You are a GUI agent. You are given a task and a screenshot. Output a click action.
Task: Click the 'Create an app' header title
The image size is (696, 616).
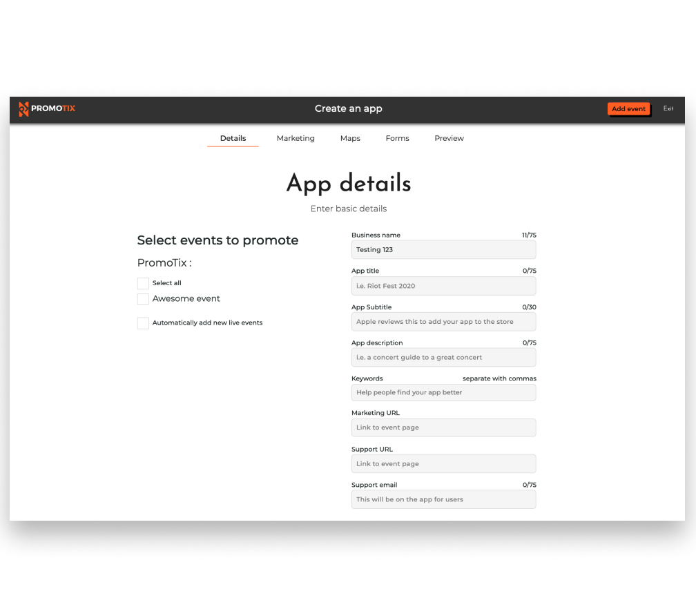tap(349, 108)
